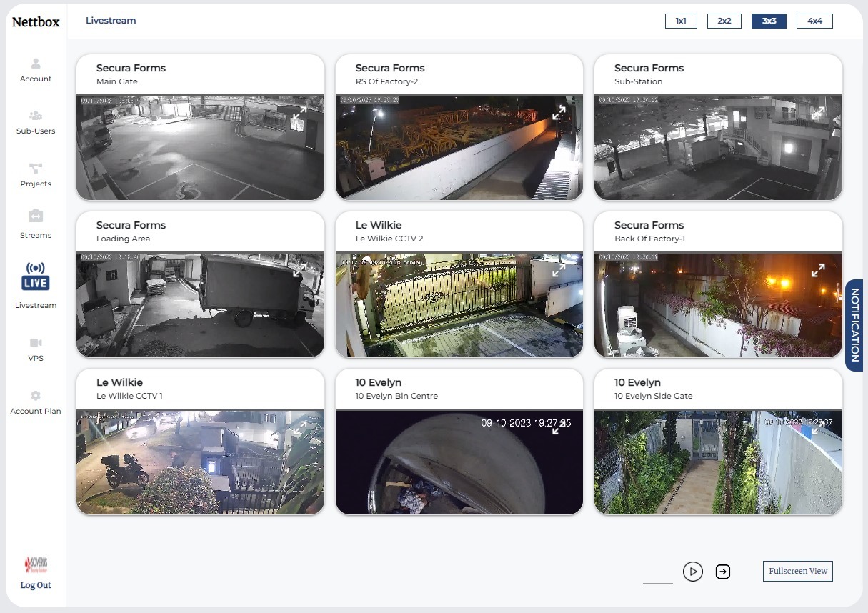This screenshot has width=868, height=613.
Task: Expand the 10 Evelyn Side Gate feed
Action: pos(818,427)
